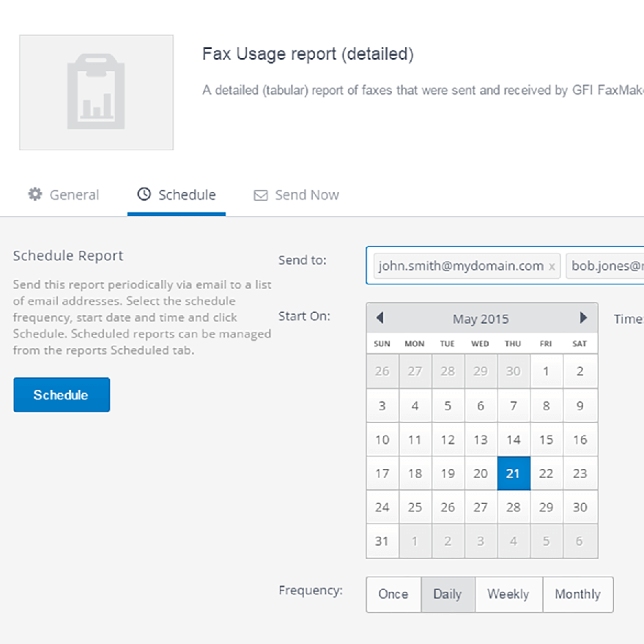Advance calendar to June with right arrow

tap(582, 318)
